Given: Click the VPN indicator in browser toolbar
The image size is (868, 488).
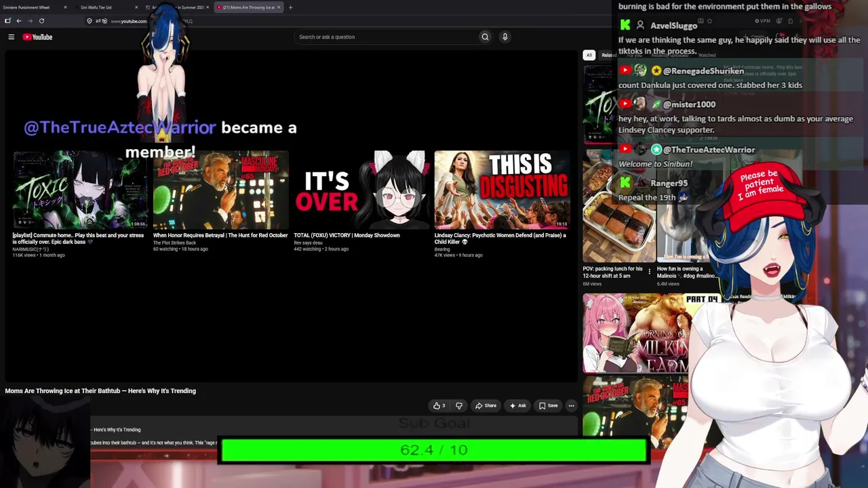Looking at the screenshot, I should pos(764,21).
